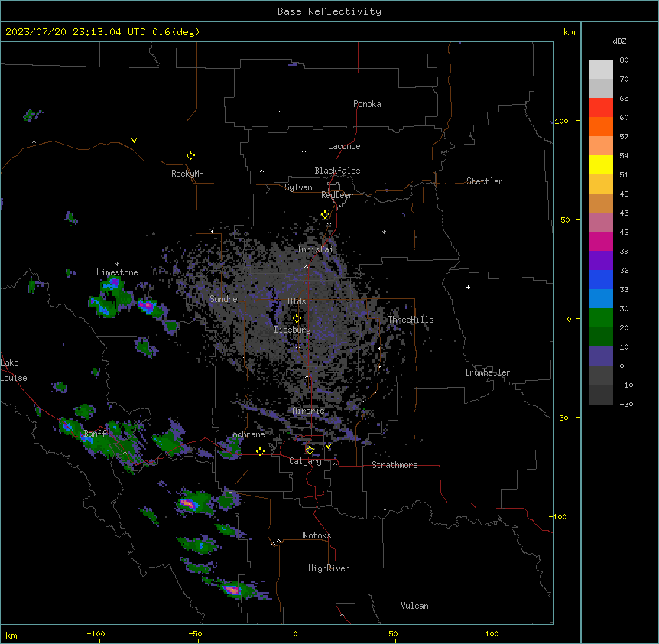This screenshot has width=659, height=644.
Task: Click the dBZ legend heading
Action: (619, 41)
